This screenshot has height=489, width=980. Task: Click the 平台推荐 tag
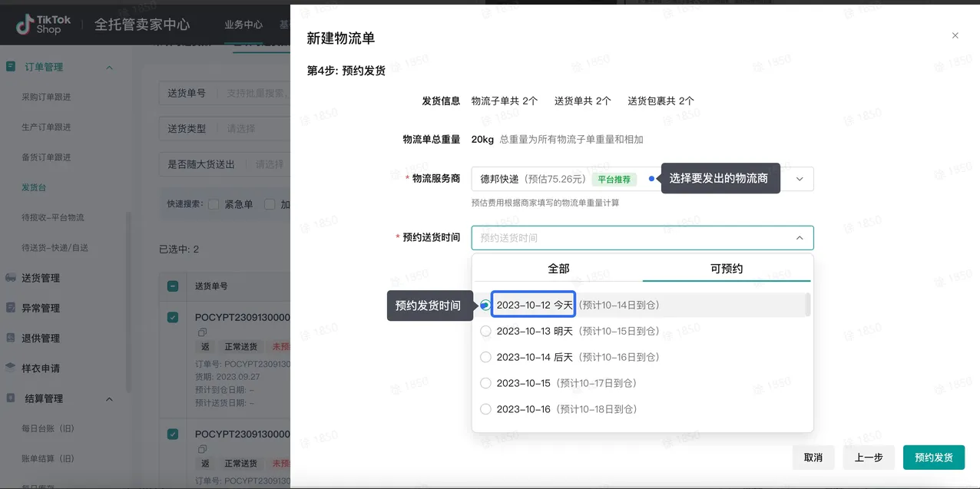614,180
